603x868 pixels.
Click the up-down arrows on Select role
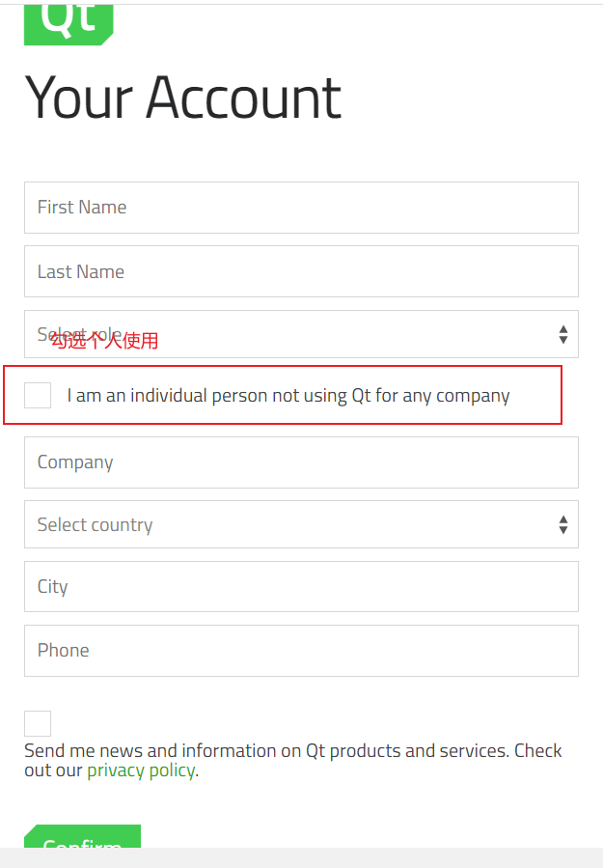[563, 334]
